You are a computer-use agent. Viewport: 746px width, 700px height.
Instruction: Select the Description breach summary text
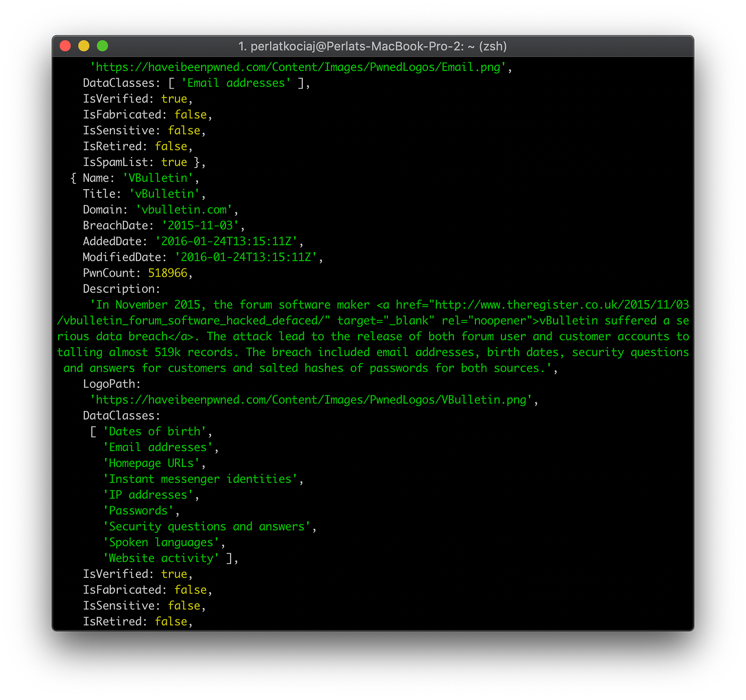(373, 336)
